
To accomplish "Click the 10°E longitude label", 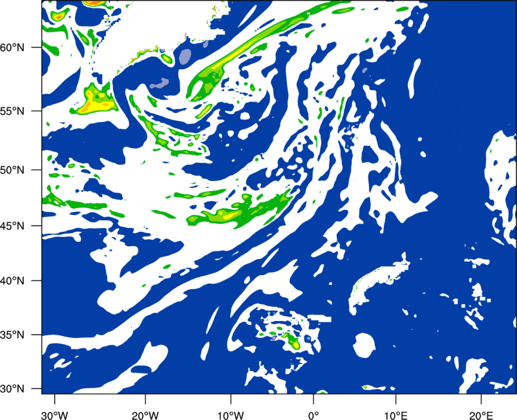I will [396, 415].
